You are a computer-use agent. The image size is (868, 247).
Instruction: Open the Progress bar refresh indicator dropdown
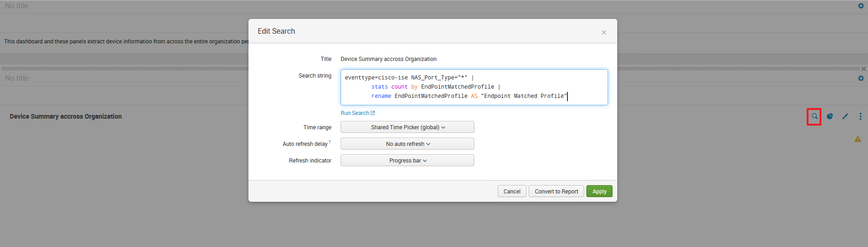tap(407, 161)
